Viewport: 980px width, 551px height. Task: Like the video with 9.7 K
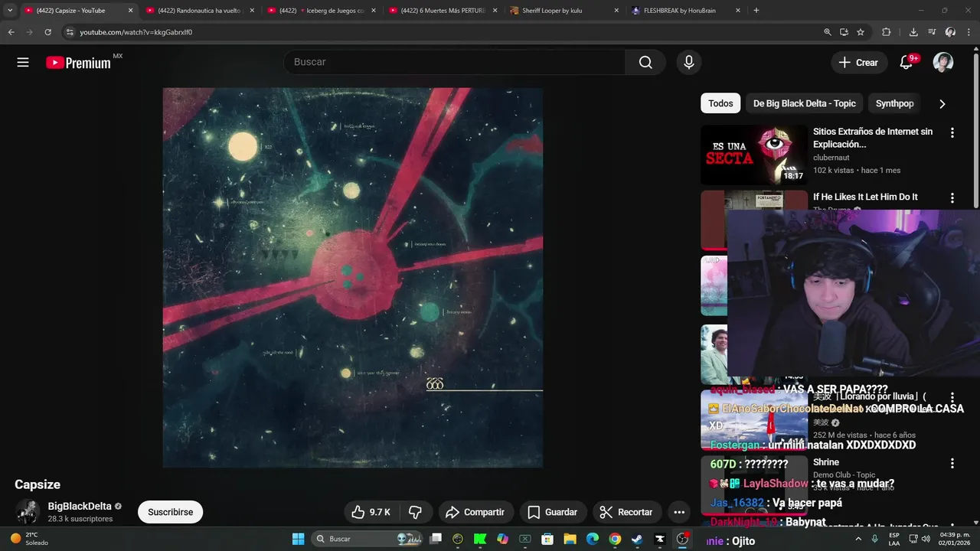[371, 512]
